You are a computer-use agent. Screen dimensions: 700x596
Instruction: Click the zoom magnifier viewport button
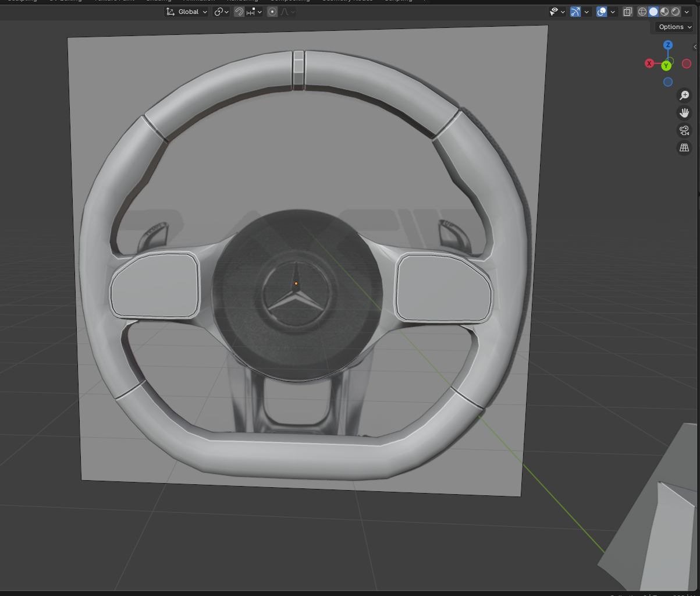[x=684, y=95]
